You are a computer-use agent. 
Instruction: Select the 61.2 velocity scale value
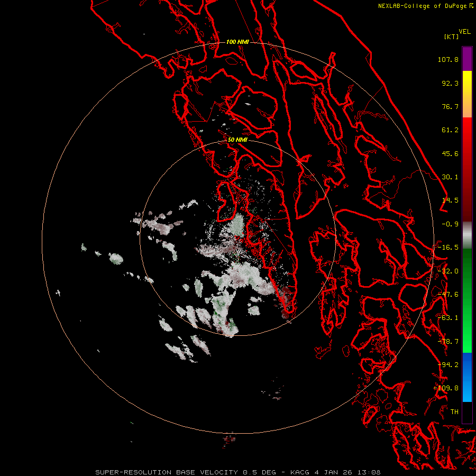[450, 130]
